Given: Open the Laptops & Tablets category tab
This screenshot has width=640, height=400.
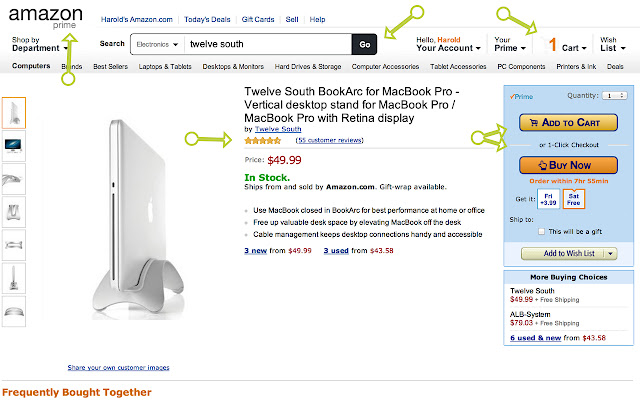Looking at the screenshot, I should [165, 66].
